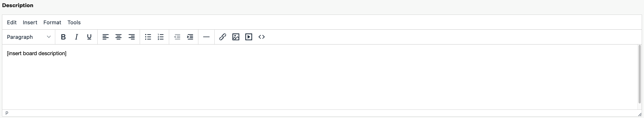
Task: Toggle italic text style
Action: pyautogui.click(x=76, y=37)
